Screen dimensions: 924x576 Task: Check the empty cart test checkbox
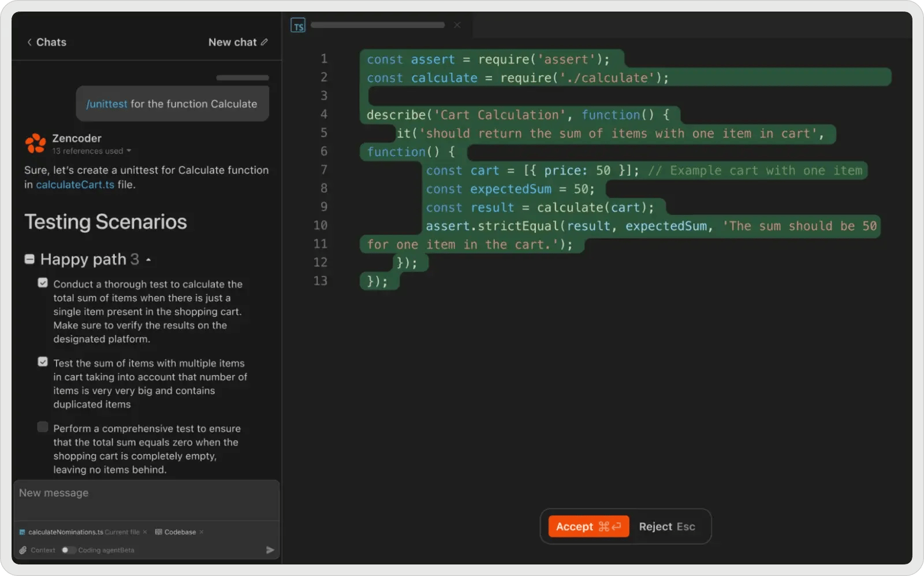point(43,427)
